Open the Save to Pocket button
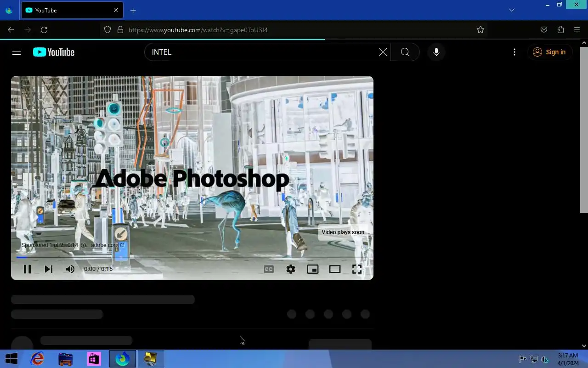 (544, 30)
